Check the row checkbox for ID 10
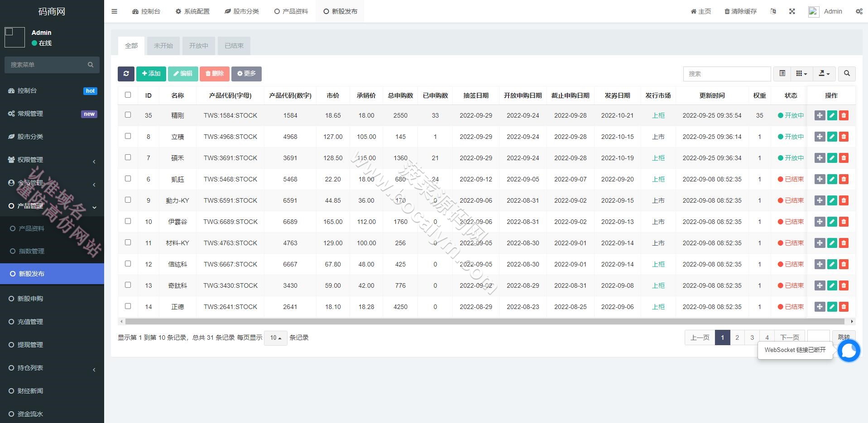868x423 pixels. pyautogui.click(x=128, y=221)
